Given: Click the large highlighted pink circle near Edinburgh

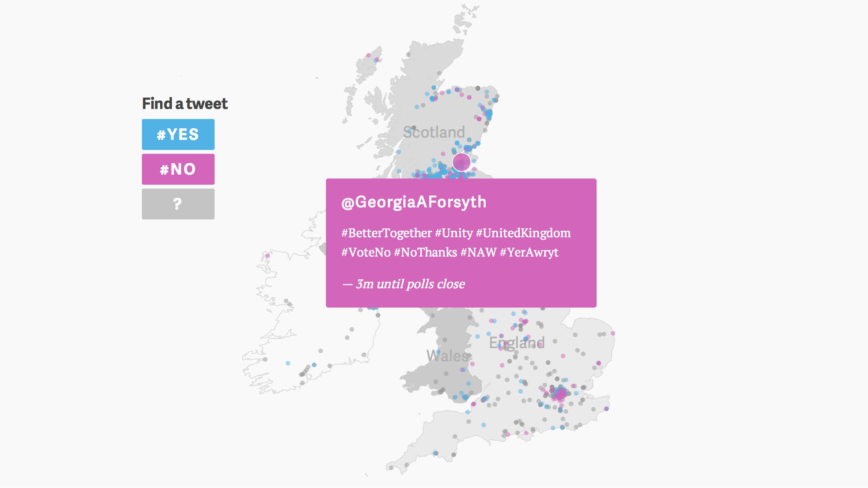Looking at the screenshot, I should point(461,162).
